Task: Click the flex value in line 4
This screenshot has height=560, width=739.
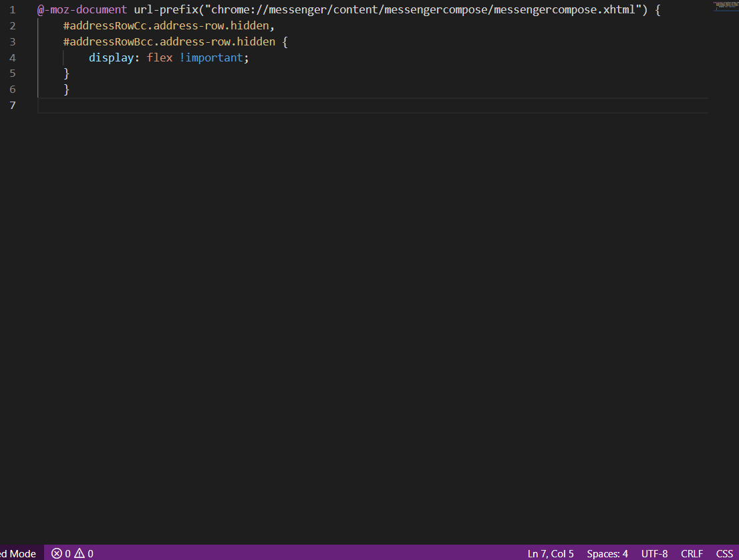Action: 160,57
